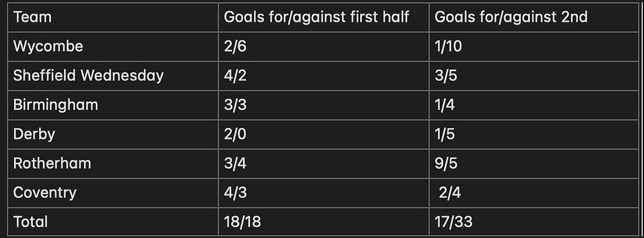Select the Coventry team cell
Screen dimensions: 644x238
pos(113,193)
